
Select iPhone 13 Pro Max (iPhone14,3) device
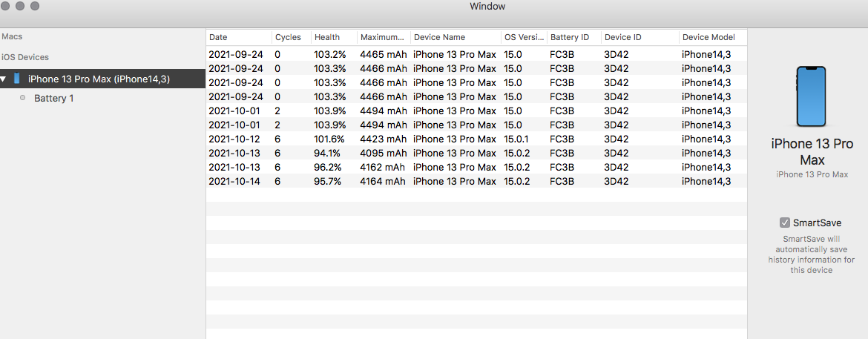coord(98,79)
